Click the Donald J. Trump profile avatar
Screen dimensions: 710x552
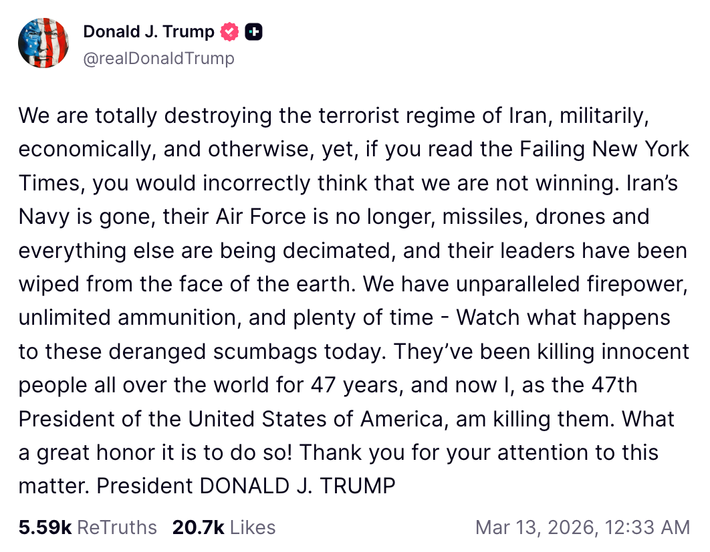[x=44, y=44]
